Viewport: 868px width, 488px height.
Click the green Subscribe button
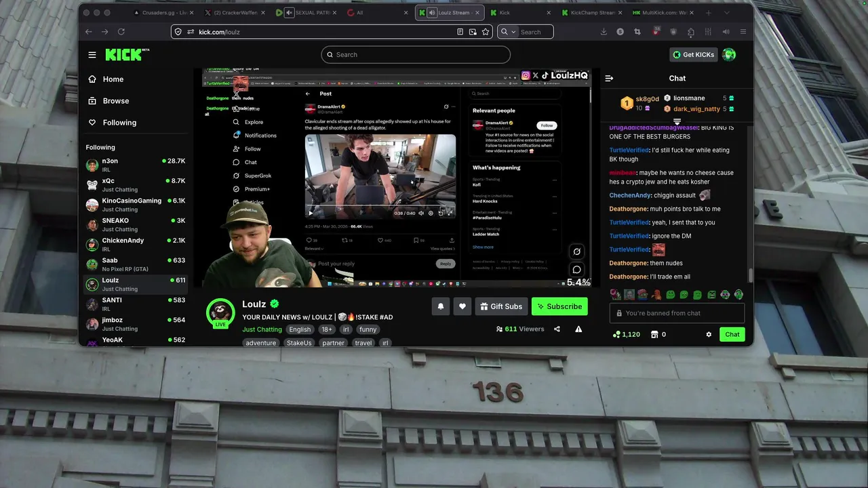(559, 306)
